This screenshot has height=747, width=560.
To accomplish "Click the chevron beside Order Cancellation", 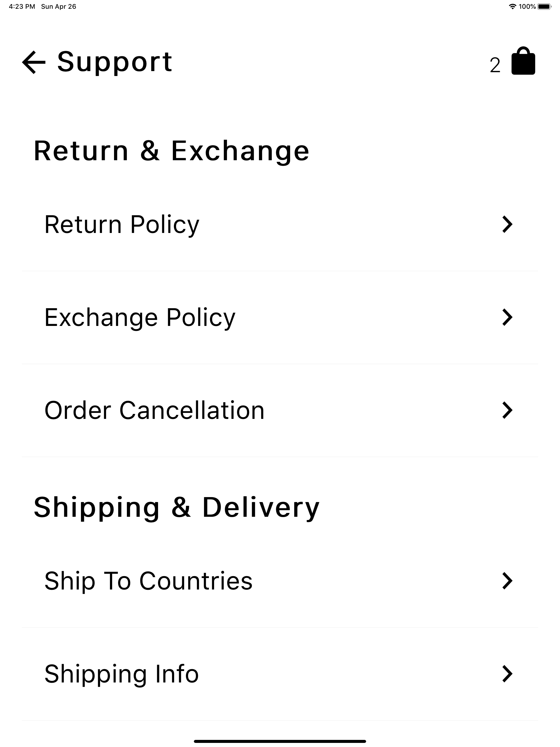I will [x=507, y=410].
